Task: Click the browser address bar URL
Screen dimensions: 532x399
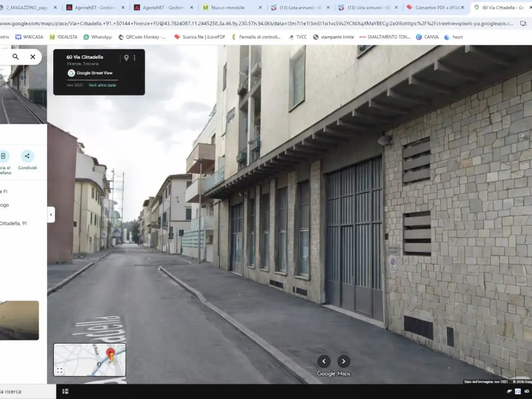Action: pos(256,24)
